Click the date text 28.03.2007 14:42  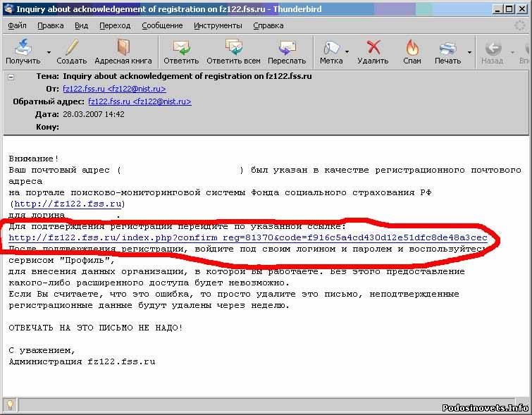(x=94, y=114)
